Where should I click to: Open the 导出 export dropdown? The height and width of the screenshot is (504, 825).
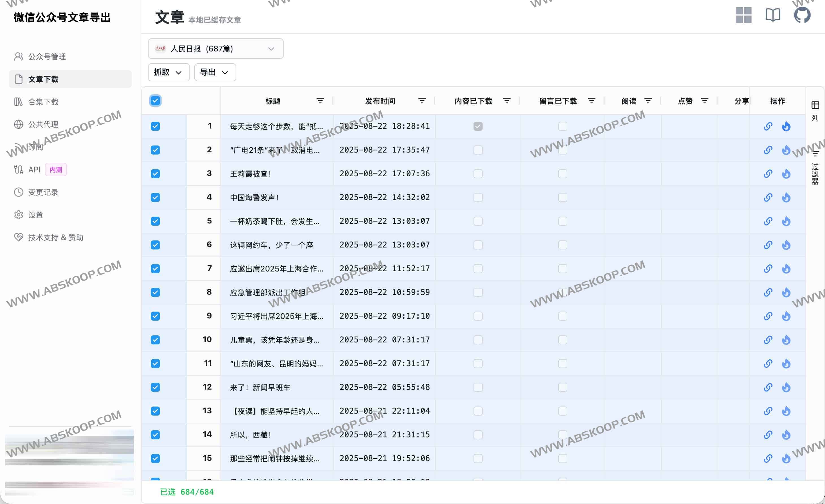[x=215, y=72]
